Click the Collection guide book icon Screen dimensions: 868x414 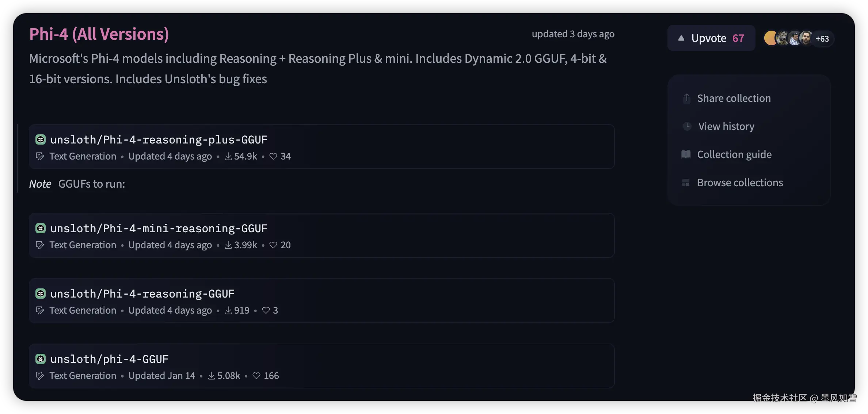[x=686, y=154]
